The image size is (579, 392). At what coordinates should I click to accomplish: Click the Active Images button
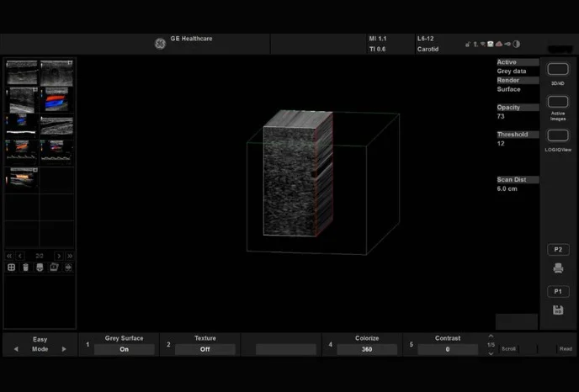[557, 103]
